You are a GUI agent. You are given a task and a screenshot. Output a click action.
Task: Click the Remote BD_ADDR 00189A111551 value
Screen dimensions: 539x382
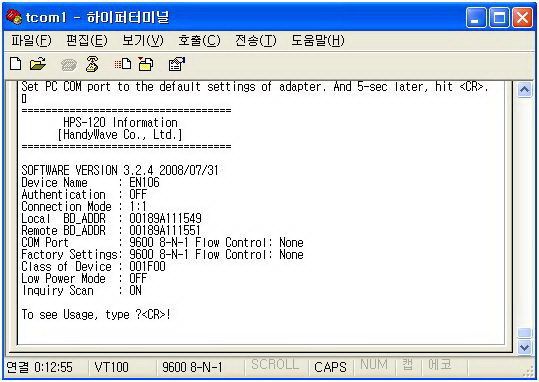tap(165, 230)
